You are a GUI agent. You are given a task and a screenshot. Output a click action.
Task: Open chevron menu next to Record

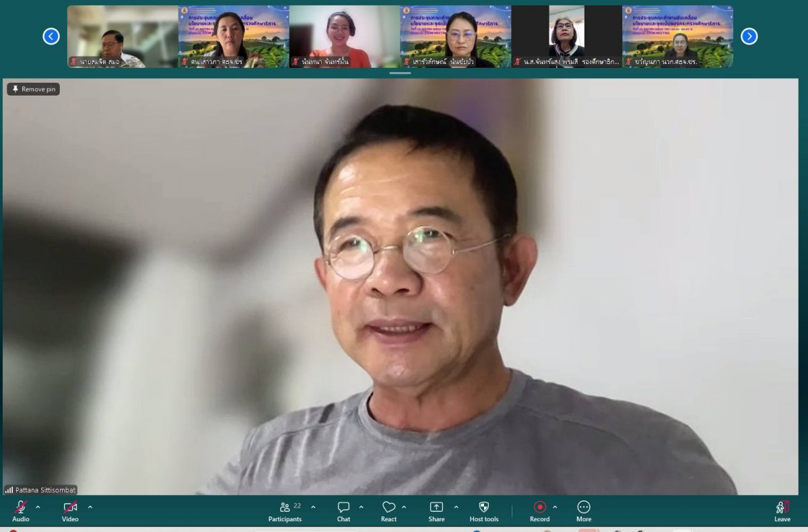point(555,507)
